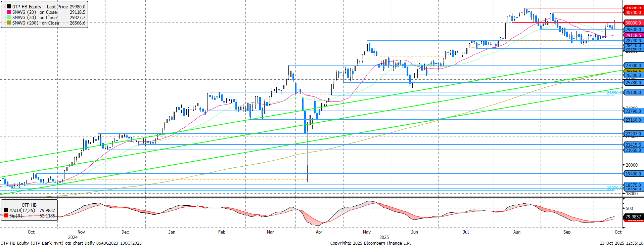Select the red 30730.0 price level tag
This screenshot has height=246, width=644.
pyautogui.click(x=633, y=12)
